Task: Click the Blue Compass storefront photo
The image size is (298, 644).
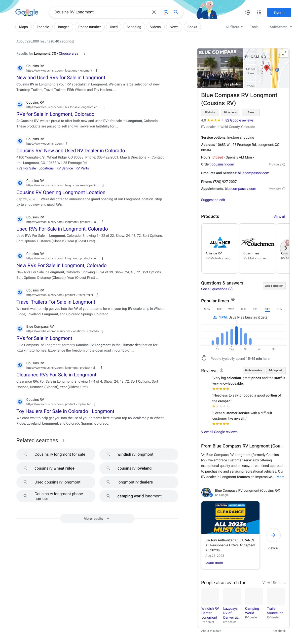Action: click(220, 68)
